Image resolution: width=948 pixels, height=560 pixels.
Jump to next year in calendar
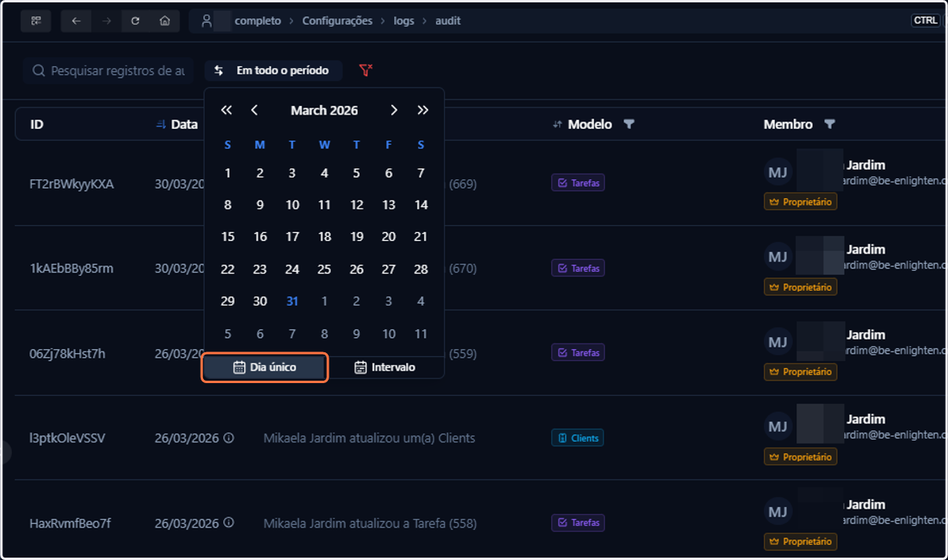click(x=423, y=111)
